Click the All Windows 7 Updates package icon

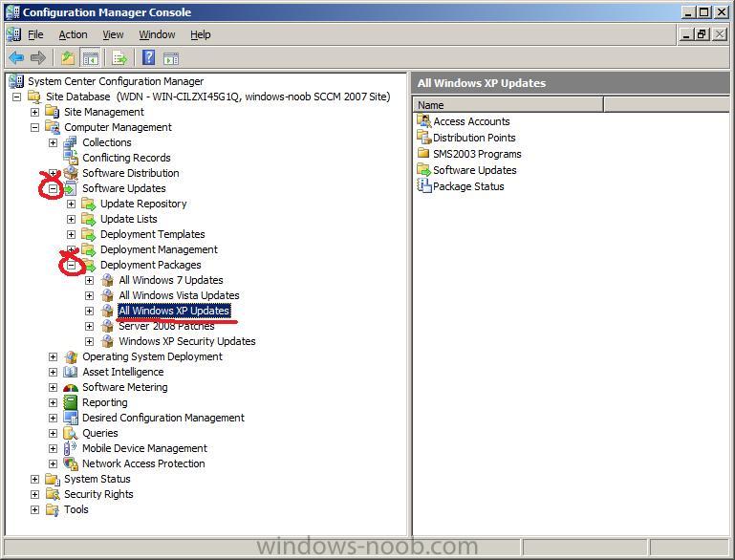[x=107, y=280]
